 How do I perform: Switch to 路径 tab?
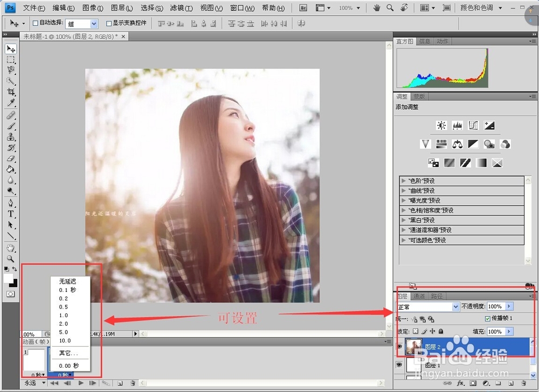point(437,296)
